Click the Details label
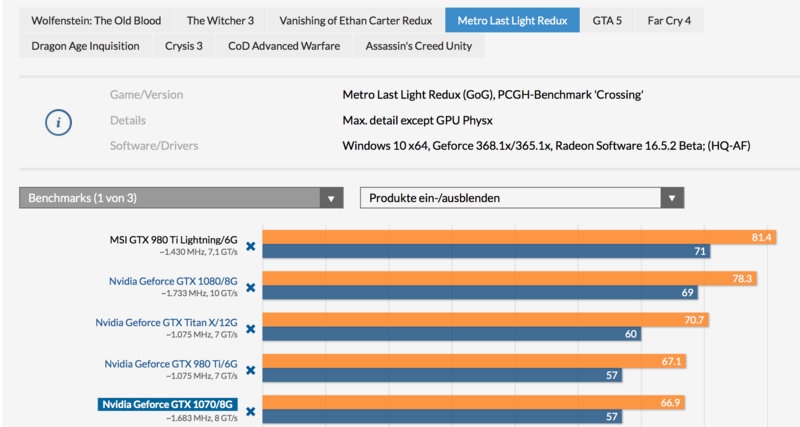Viewport: 800px width, 427px height. (x=128, y=120)
